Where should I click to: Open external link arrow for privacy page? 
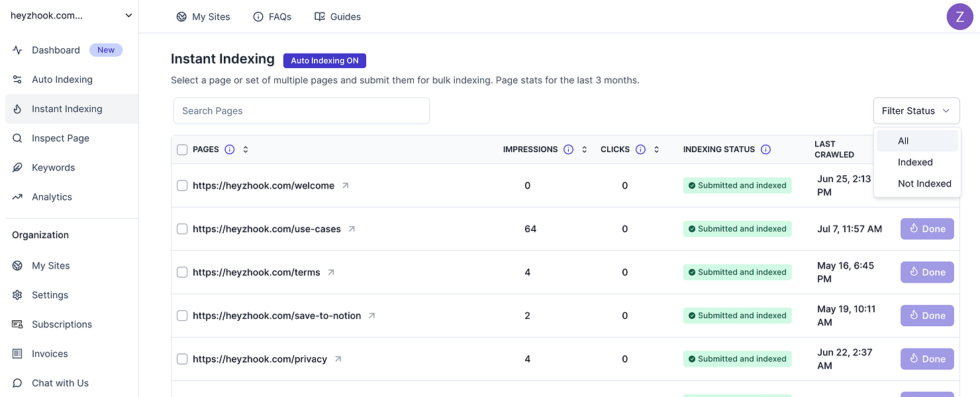coord(338,359)
